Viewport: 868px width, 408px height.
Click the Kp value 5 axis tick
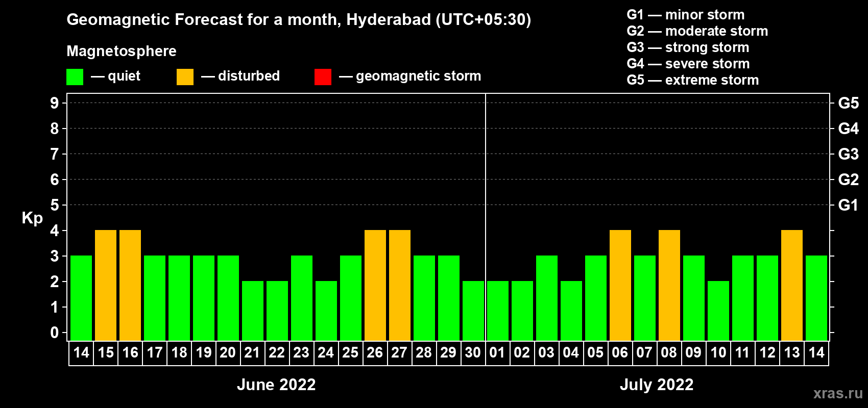point(55,205)
